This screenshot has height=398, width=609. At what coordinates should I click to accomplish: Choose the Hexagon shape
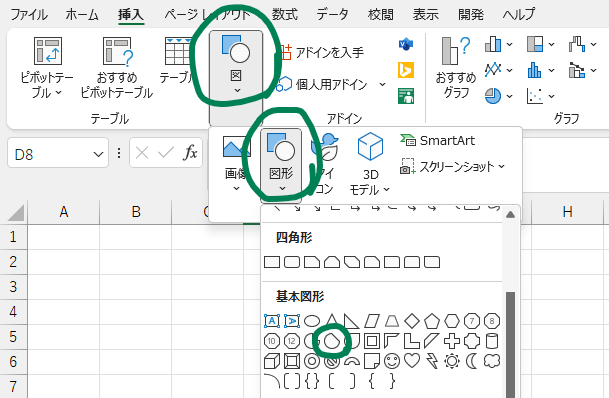(x=452, y=321)
